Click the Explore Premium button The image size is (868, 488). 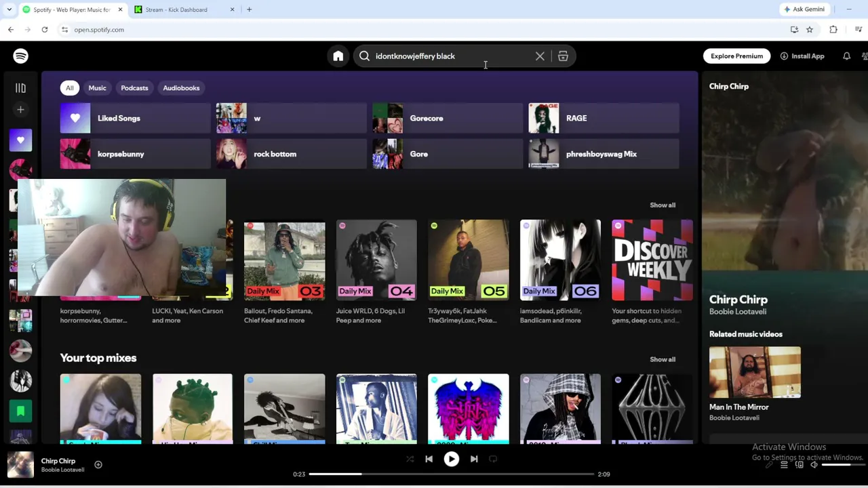tap(736, 56)
